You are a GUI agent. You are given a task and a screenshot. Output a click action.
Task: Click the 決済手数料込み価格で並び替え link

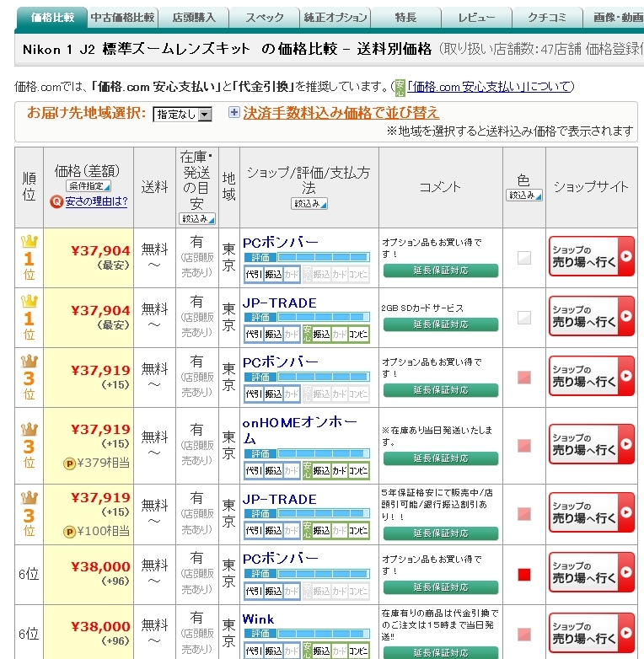[x=341, y=113]
